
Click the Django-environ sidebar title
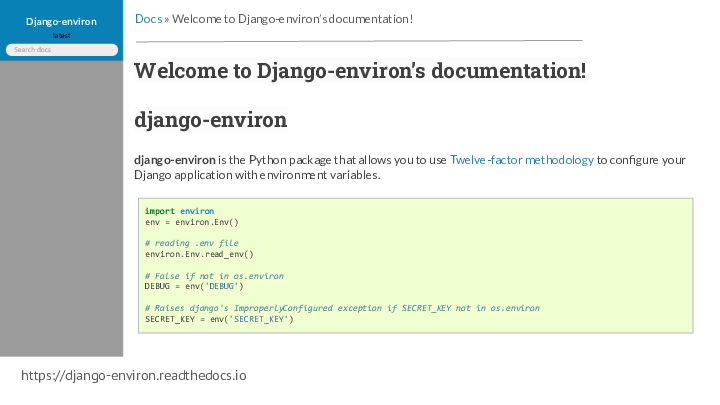(x=61, y=22)
